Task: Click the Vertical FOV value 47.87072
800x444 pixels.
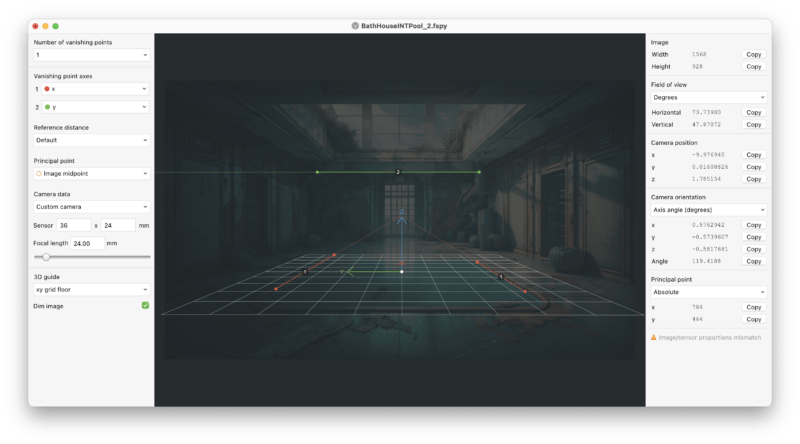Action: (x=706, y=125)
